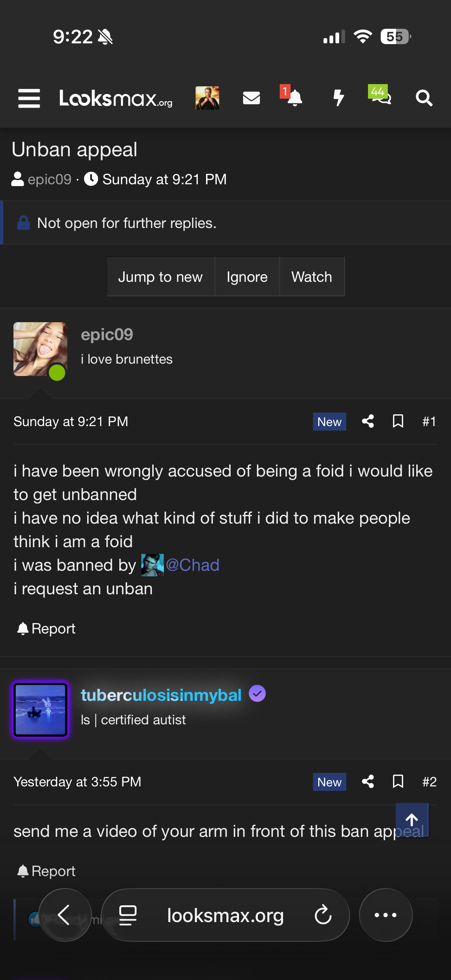Open the @Chad user mention link

[192, 565]
